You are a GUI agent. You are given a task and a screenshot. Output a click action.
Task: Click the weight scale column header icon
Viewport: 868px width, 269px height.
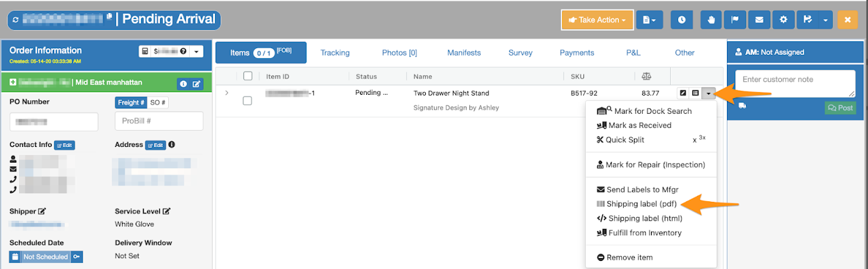click(x=646, y=77)
